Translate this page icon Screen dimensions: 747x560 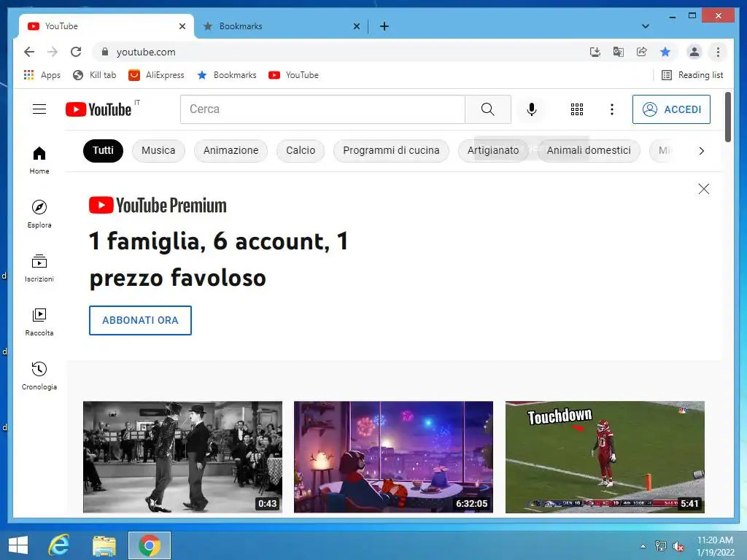(619, 52)
